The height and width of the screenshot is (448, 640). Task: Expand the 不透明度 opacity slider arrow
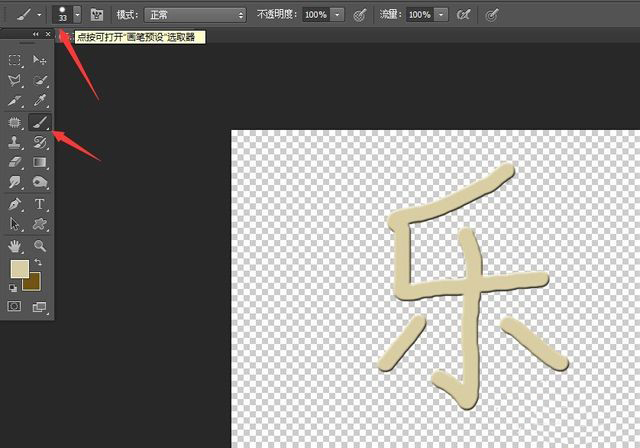pyautogui.click(x=337, y=15)
